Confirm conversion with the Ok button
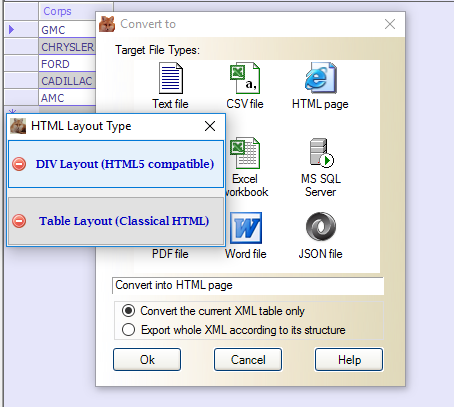Image resolution: width=454 pixels, height=407 pixels. (x=147, y=360)
